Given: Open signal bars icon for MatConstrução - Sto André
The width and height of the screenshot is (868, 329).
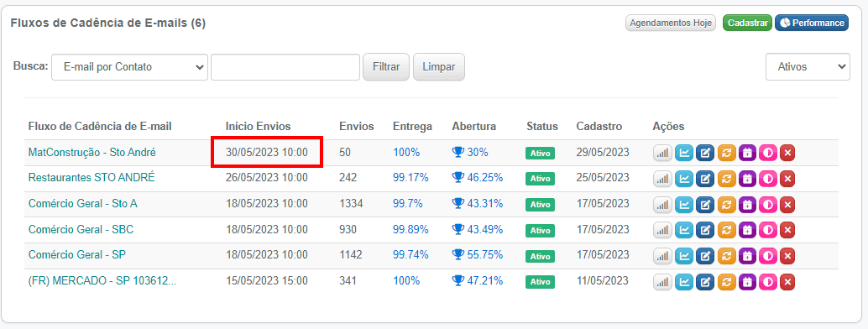Looking at the screenshot, I should [x=662, y=153].
